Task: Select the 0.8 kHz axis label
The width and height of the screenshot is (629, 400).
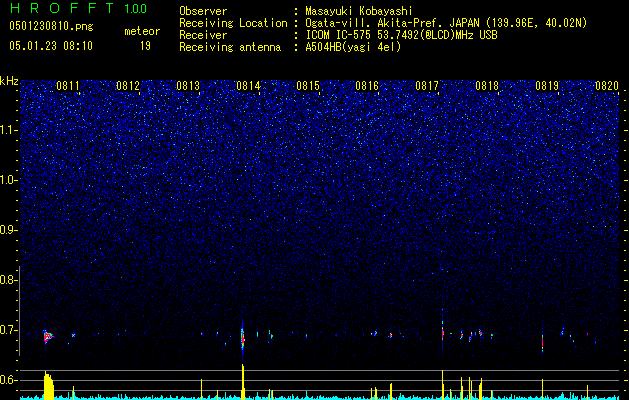Action: [x=8, y=280]
